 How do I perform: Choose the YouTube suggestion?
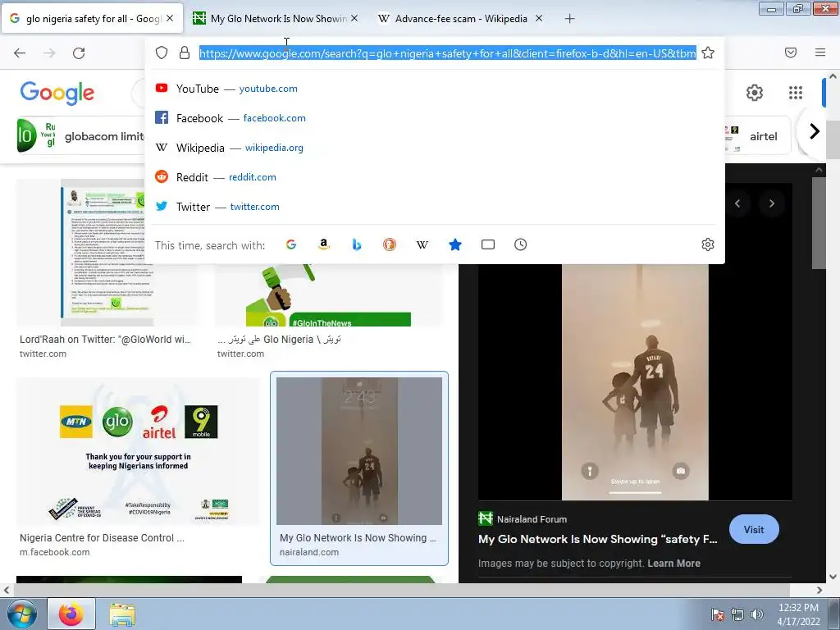435,89
